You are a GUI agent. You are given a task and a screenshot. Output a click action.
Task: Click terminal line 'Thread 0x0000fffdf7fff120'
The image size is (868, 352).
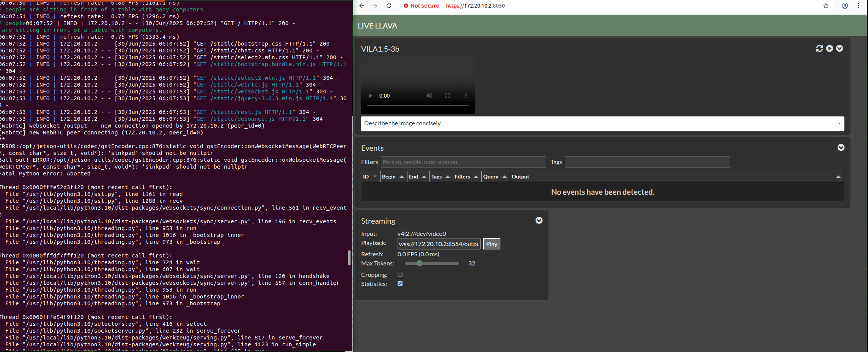86,256
